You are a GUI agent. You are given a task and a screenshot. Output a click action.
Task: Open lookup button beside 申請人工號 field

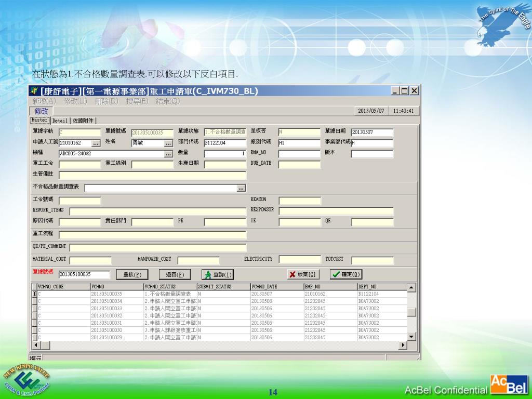pos(96,143)
